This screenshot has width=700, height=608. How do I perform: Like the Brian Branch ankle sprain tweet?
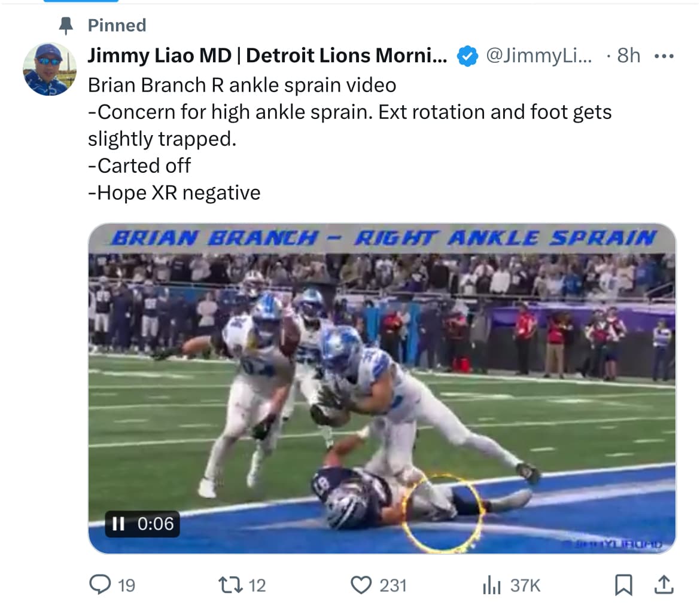[361, 584]
